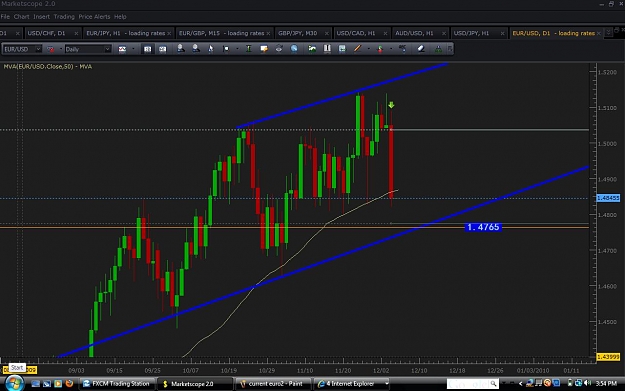Select the orange pencil line drawing tool

[x=358, y=49]
